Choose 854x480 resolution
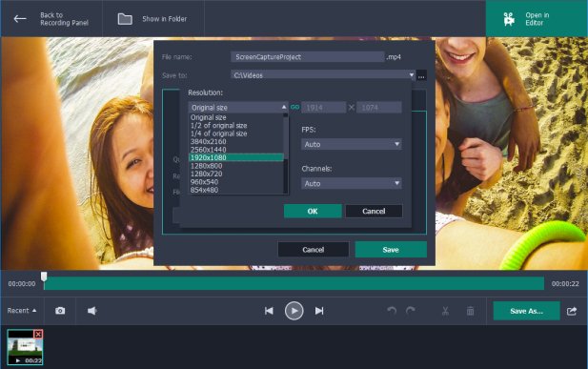 click(236, 190)
